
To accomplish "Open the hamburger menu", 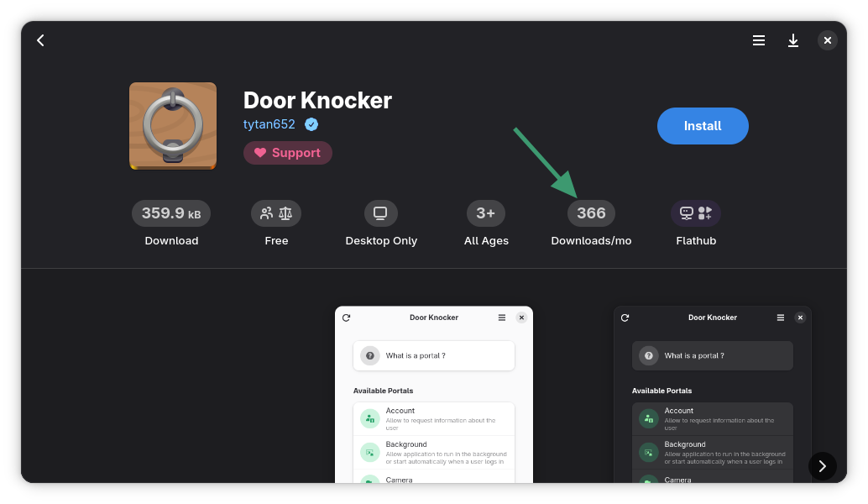I will pyautogui.click(x=759, y=39).
